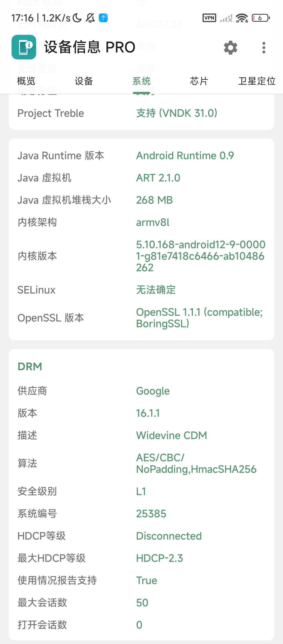Tap the battery indicator icon
Image resolution: width=283 pixels, height=644 pixels.
point(261,18)
